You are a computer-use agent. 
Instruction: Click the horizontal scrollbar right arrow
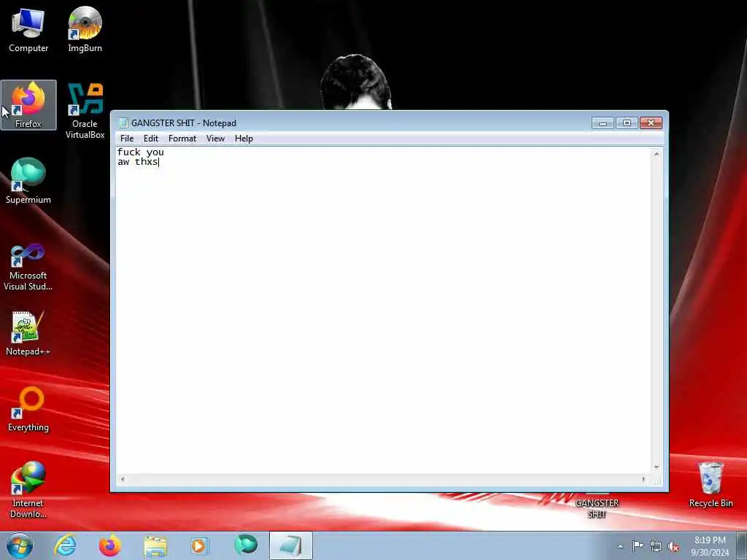(x=643, y=480)
